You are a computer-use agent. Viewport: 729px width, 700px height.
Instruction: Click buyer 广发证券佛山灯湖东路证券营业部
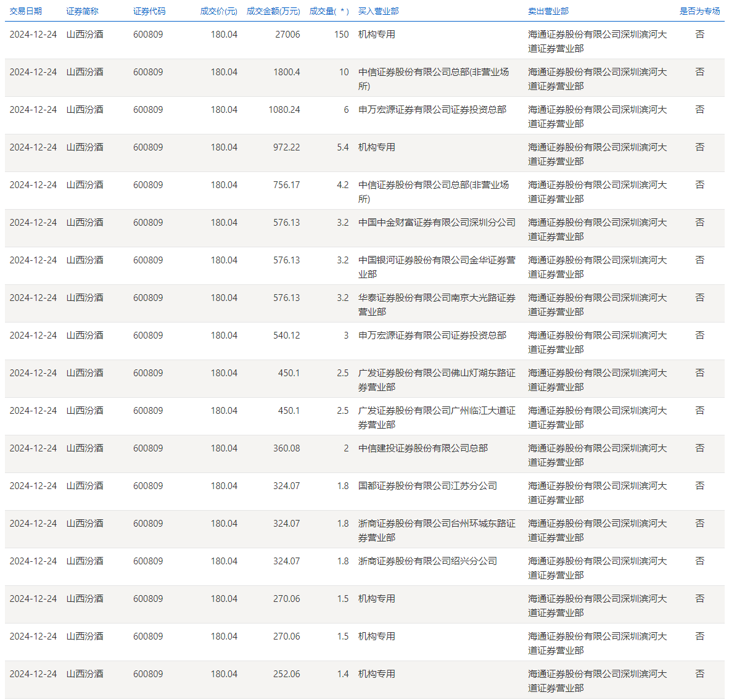click(437, 380)
